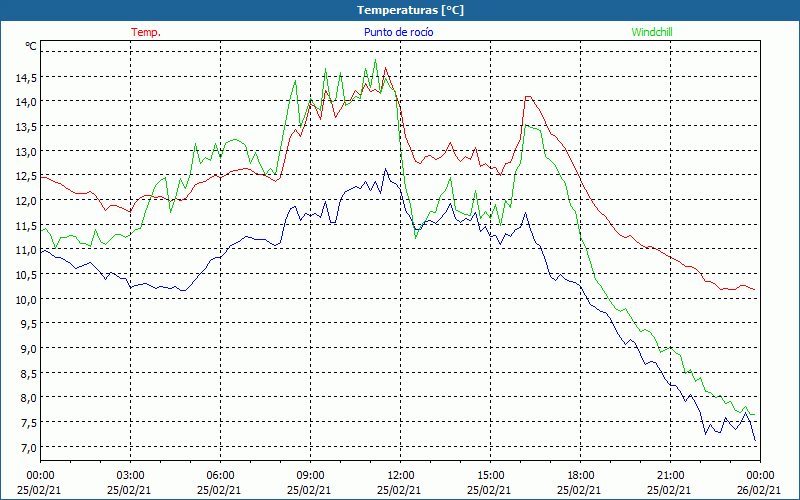Click the 13,5 y-axis value
800x500 pixels.
(26, 127)
